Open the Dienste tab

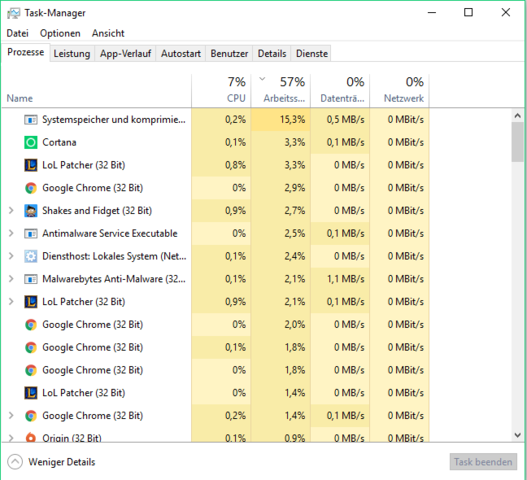point(312,54)
